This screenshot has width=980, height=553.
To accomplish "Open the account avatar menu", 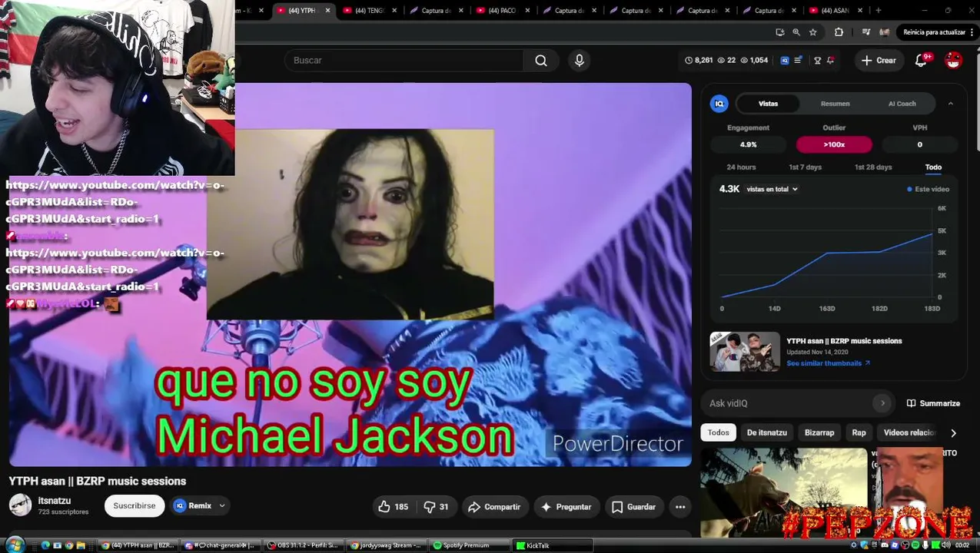I will (x=953, y=60).
